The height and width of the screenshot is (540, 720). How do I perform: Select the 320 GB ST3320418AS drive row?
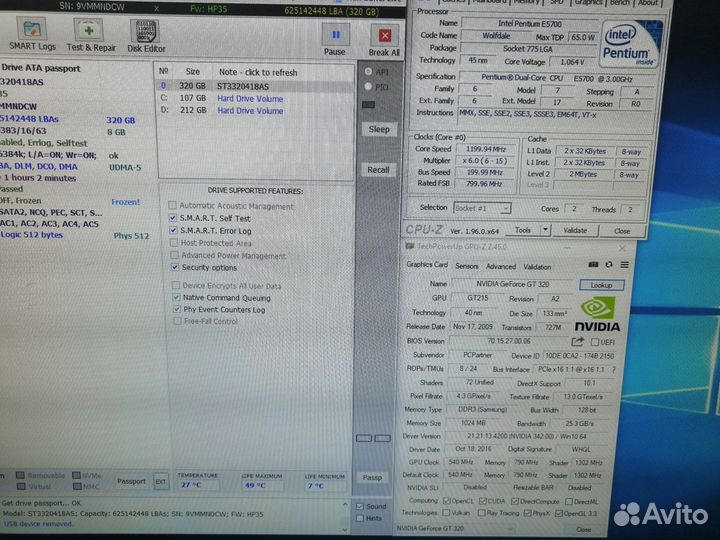(x=255, y=86)
